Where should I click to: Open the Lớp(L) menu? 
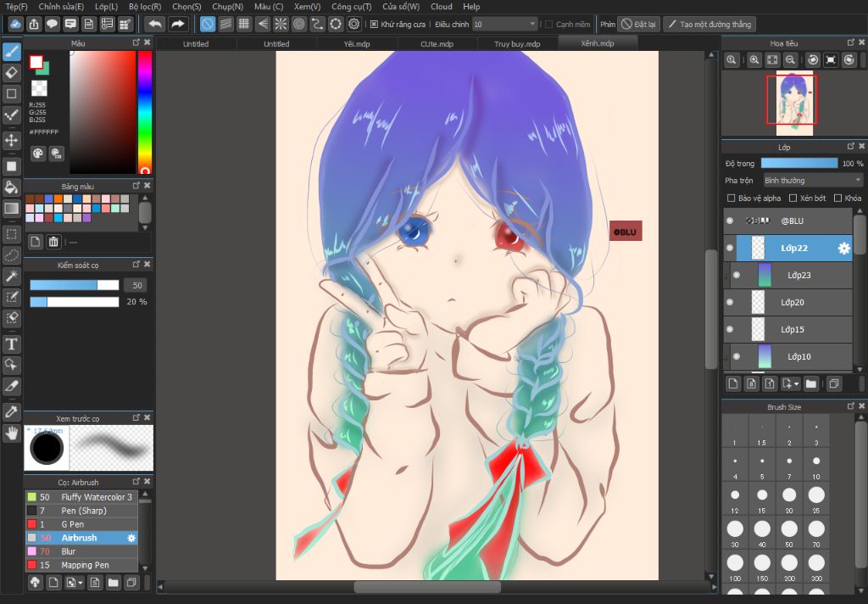click(106, 7)
